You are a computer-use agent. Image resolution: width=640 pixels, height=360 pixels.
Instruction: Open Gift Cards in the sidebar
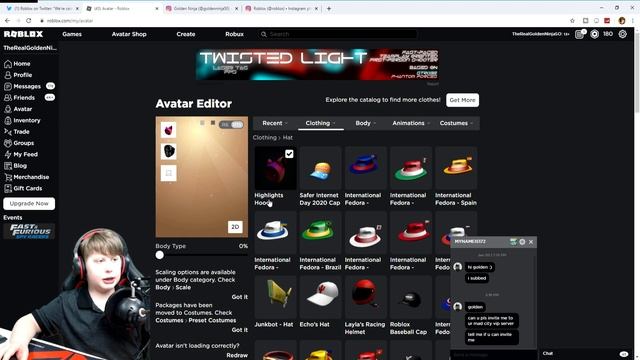[x=23, y=189]
